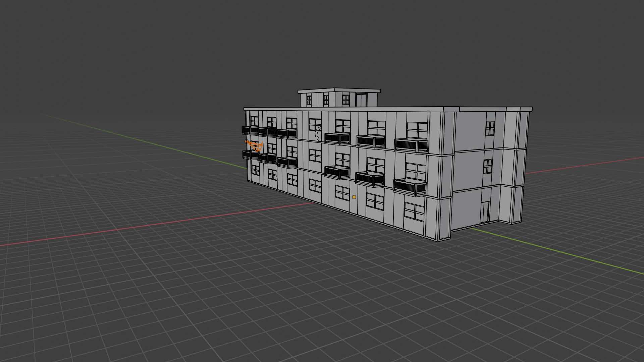Select the middle balcony of top-floor right group
This screenshot has height=362, width=644.
[x=371, y=141]
